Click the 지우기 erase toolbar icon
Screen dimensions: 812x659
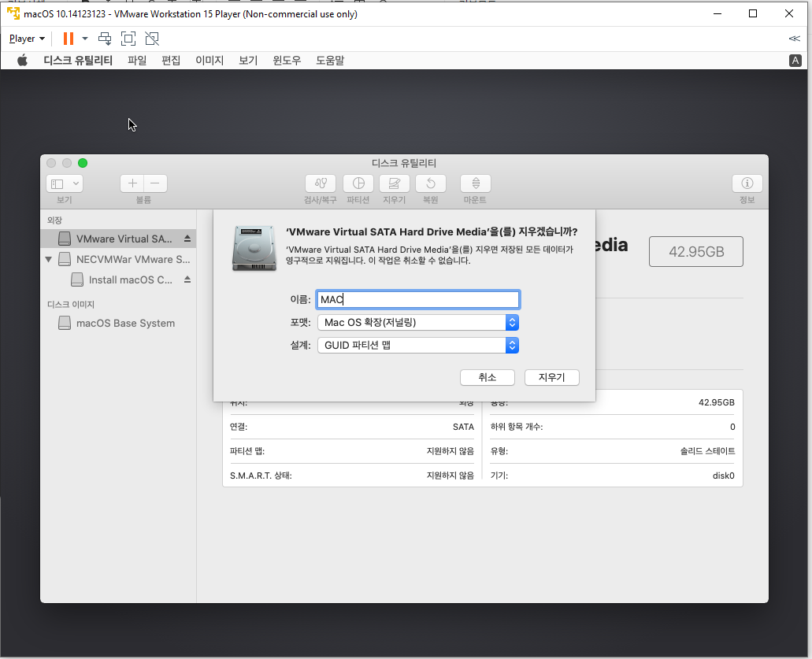coord(394,183)
